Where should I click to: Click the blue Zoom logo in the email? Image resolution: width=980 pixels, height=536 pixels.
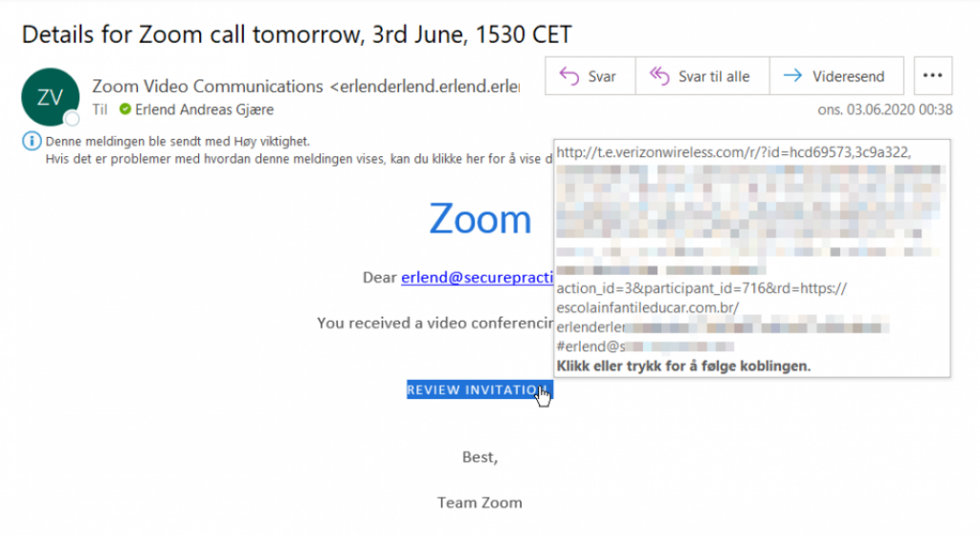coord(479,219)
